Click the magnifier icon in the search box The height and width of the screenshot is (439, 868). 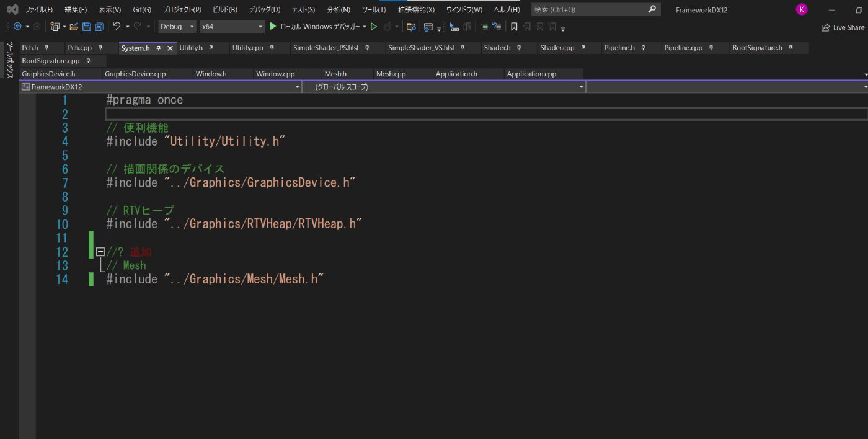point(652,9)
